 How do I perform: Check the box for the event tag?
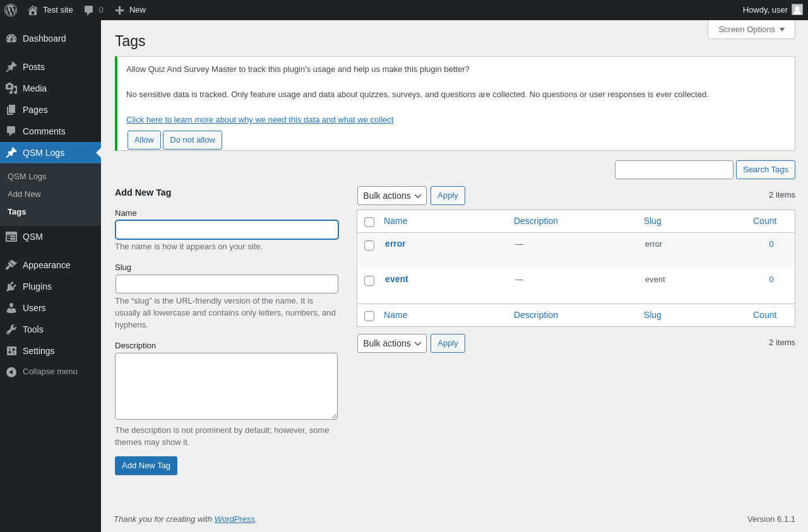tap(369, 281)
